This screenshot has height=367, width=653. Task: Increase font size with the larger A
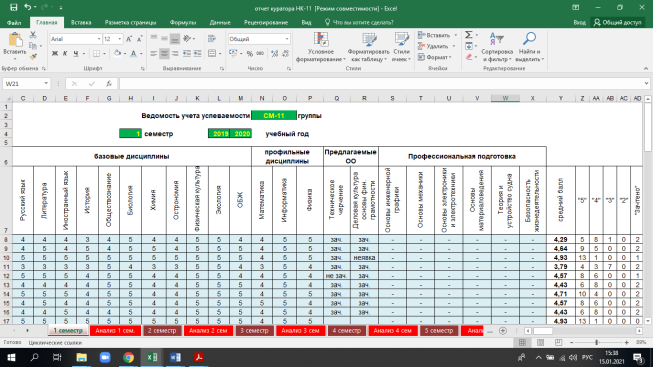tap(129, 39)
